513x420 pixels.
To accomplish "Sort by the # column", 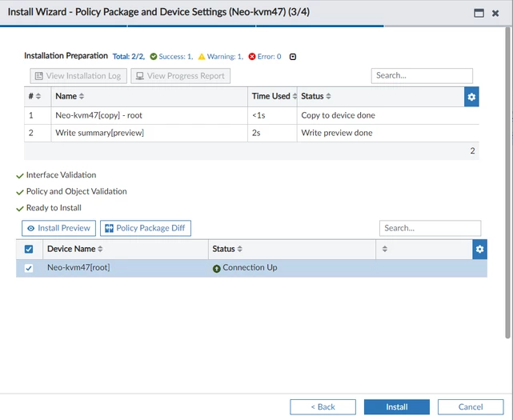I will 38,96.
